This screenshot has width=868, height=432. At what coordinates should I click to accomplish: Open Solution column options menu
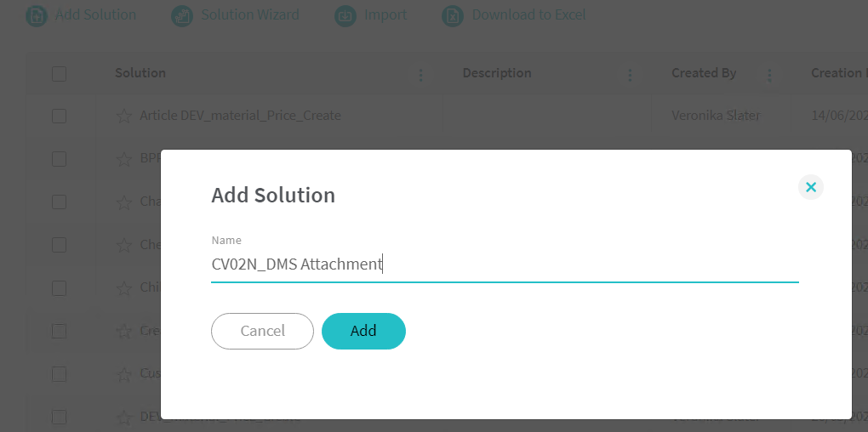tap(420, 75)
